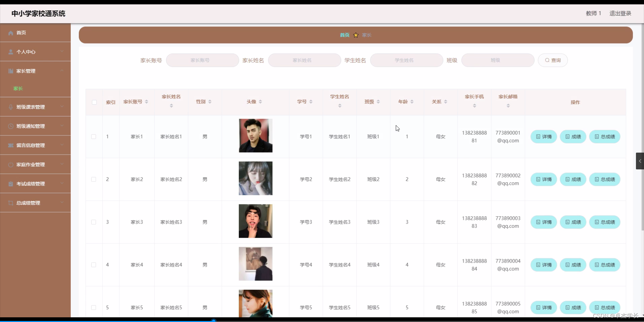644x322 pixels.
Task: Collapse the 家长管理 submenu
Action: (x=62, y=71)
